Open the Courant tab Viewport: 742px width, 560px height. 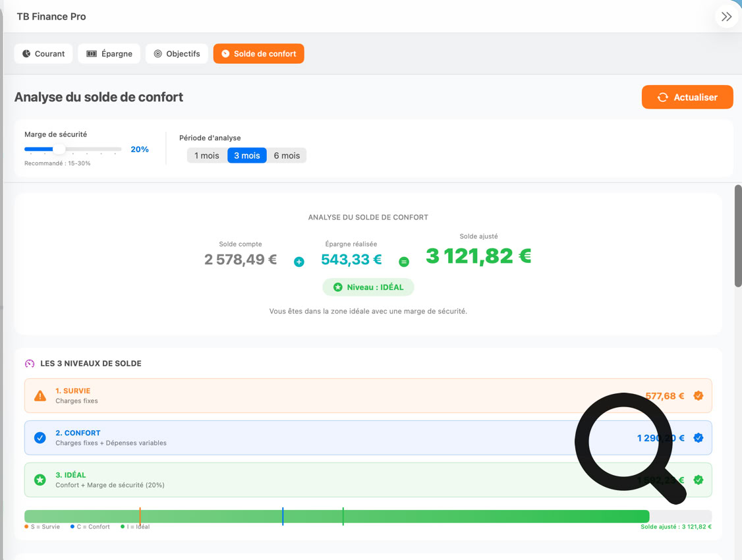click(x=43, y=54)
